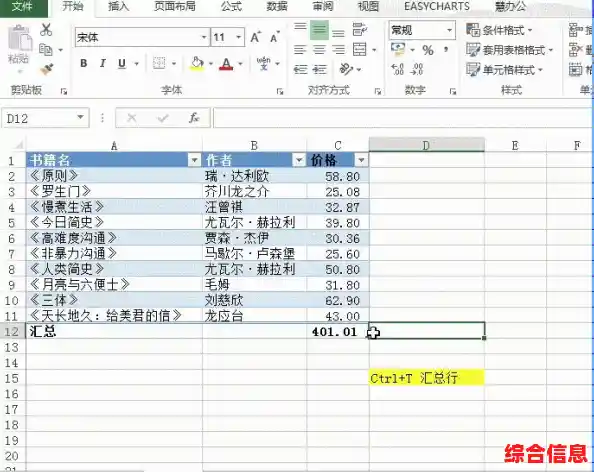Open the 数字 group dialog launcher
This screenshot has width=594, height=472.
click(453, 91)
